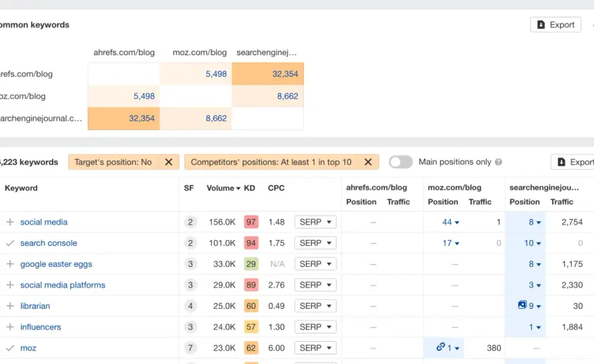Click 8,662 cell in moz.com/blog matrix row

267,96
